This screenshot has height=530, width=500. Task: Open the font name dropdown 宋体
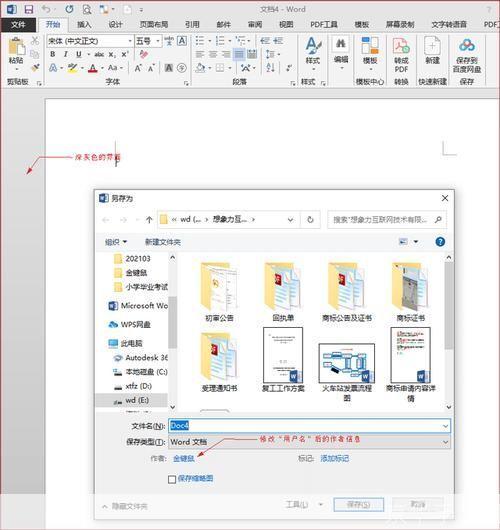[x=130, y=41]
